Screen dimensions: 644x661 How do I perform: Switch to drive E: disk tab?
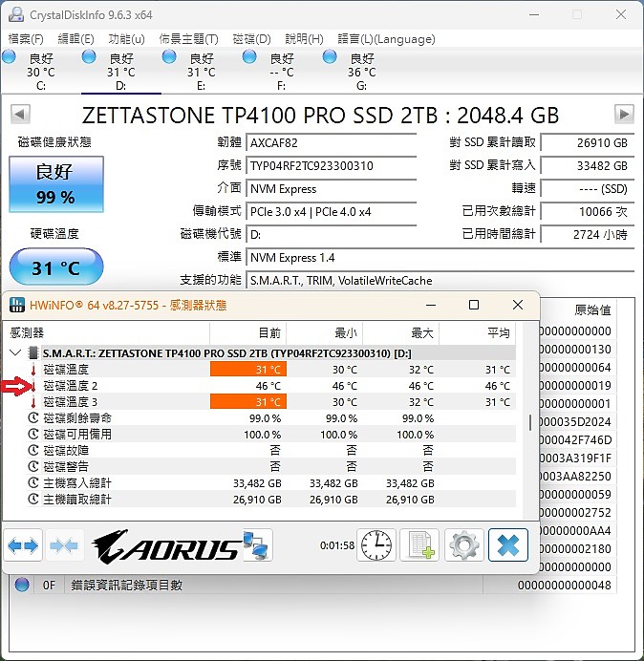(x=202, y=71)
